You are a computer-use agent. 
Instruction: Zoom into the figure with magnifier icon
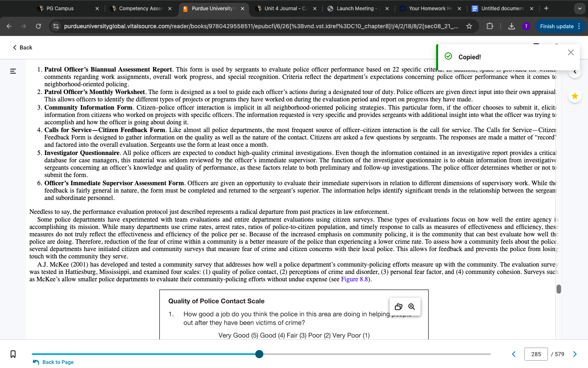coord(412,307)
